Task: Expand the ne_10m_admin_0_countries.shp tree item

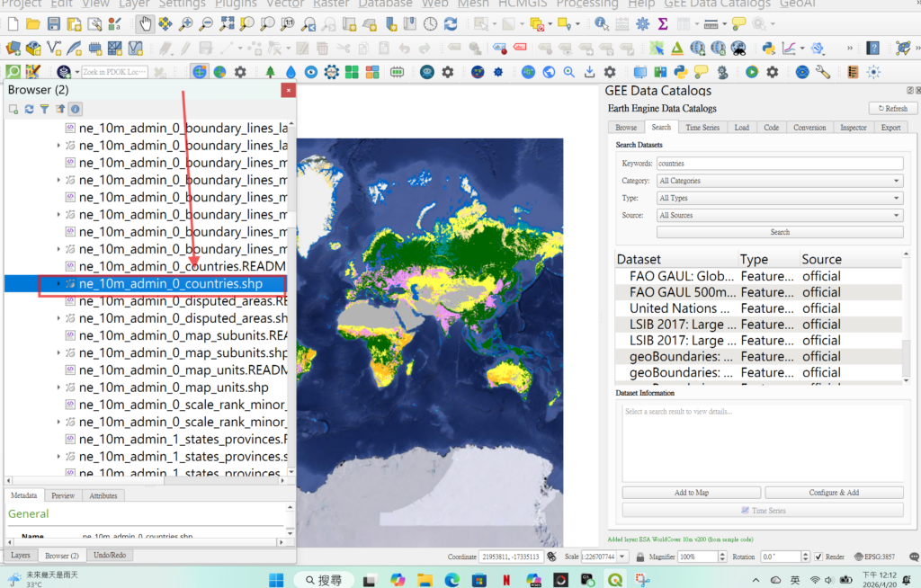Action: (x=59, y=284)
